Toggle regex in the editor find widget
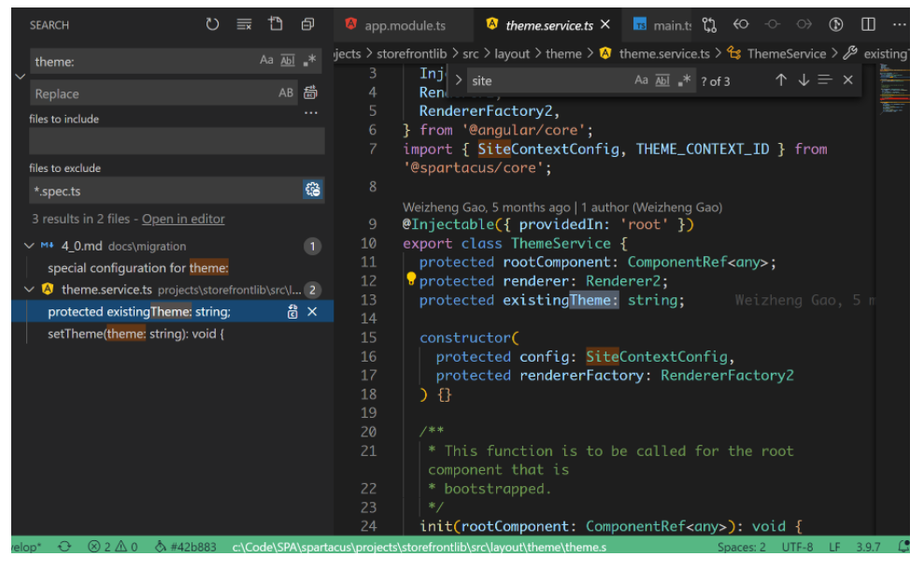Viewport: 924px width, 571px height. (x=685, y=80)
